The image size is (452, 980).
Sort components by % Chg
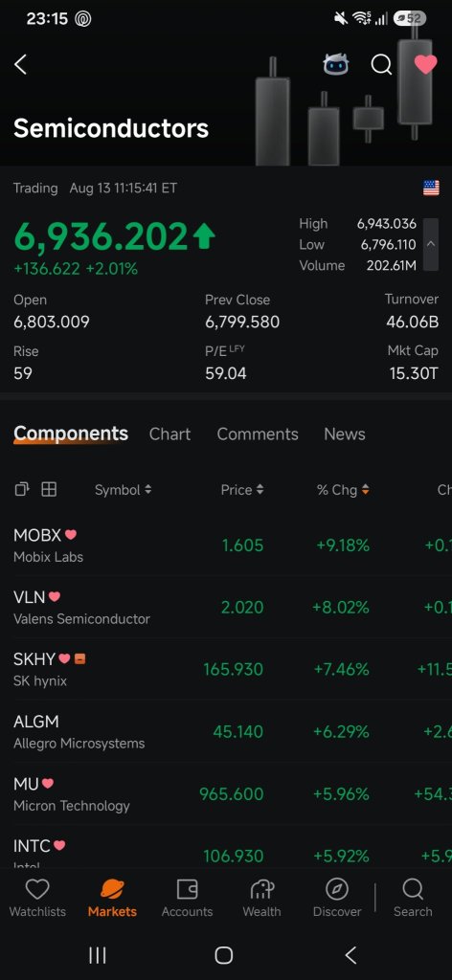(343, 490)
